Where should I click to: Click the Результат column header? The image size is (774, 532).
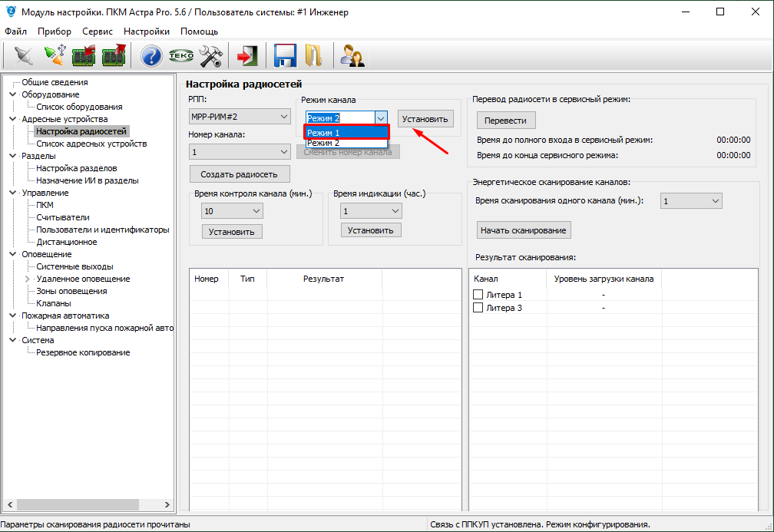324,279
